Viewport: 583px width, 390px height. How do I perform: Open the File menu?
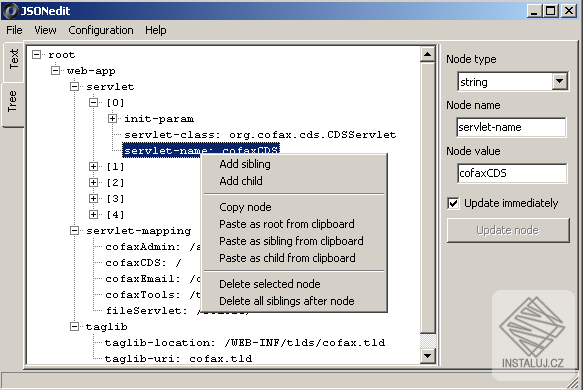tap(14, 30)
